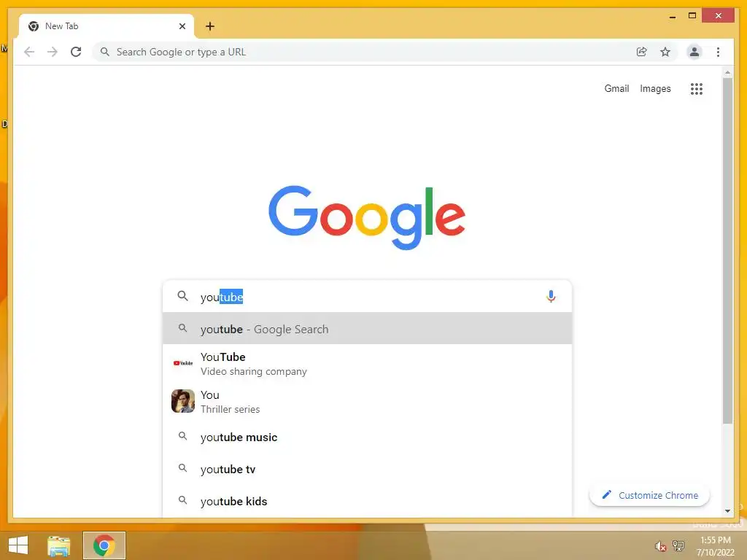Click the network tray icon
The height and width of the screenshot is (560, 747).
click(678, 545)
